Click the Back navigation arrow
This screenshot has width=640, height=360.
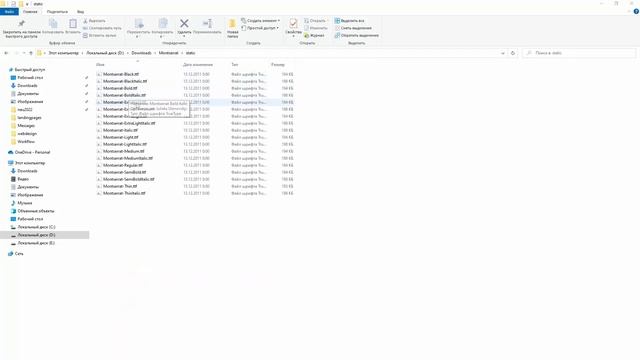pyautogui.click(x=6, y=53)
